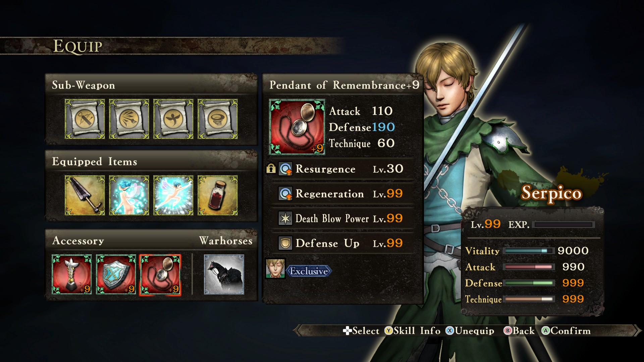Pick the blue shield accessory slot
The image size is (644, 362).
[116, 275]
